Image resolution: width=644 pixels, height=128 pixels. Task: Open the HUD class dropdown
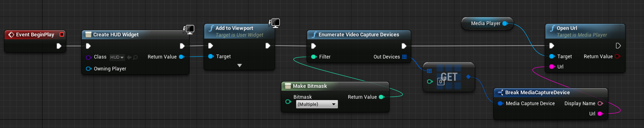tap(117, 57)
